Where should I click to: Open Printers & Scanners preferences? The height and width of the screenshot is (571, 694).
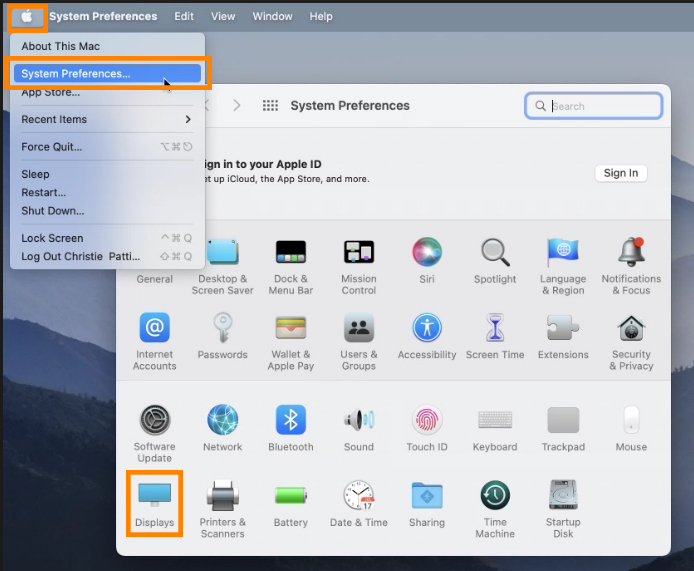[223, 509]
